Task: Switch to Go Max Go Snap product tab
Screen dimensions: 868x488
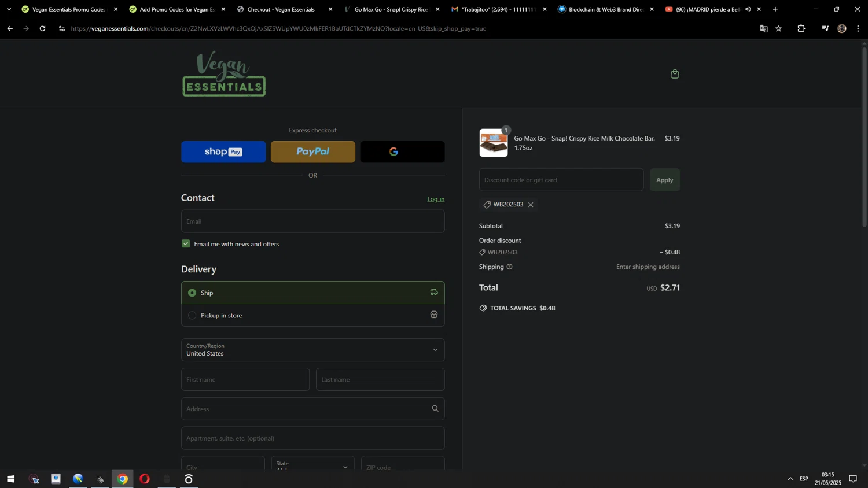Action: click(391, 9)
